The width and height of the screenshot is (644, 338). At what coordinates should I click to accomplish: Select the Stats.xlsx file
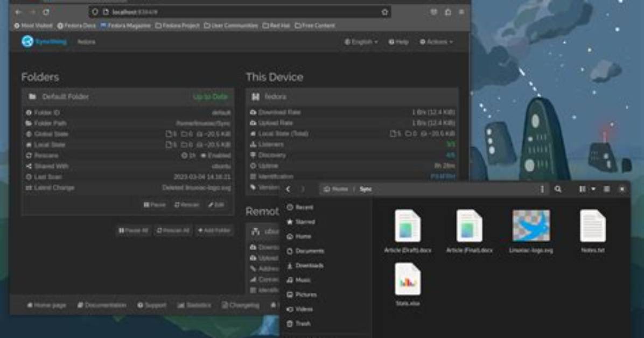[x=408, y=285]
